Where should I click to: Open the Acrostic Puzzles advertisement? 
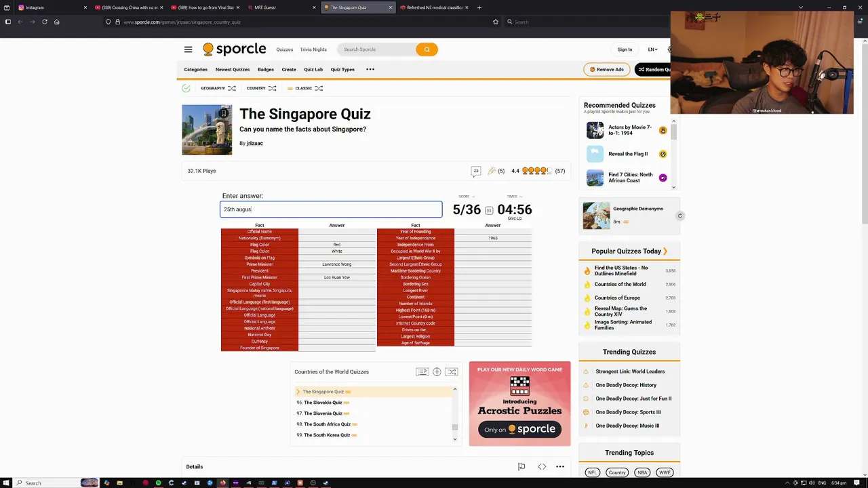coord(519,404)
